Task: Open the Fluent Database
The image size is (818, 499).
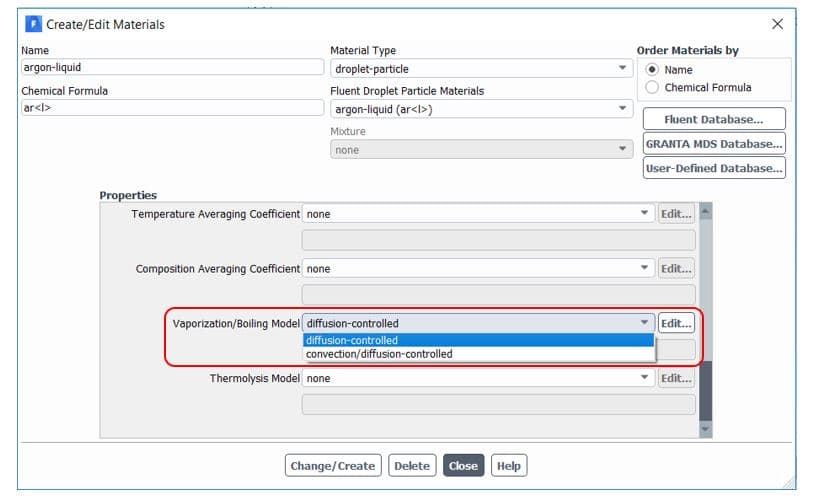Action: [x=713, y=120]
